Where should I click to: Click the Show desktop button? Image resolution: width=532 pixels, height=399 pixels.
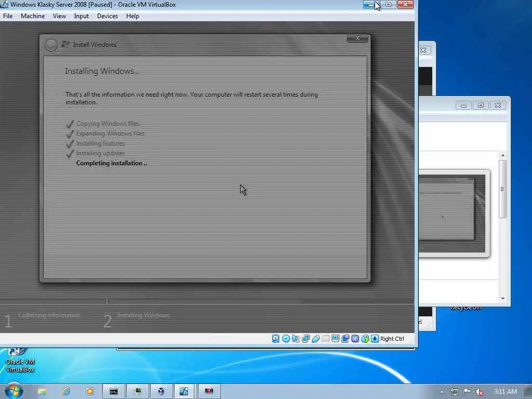coord(528,391)
